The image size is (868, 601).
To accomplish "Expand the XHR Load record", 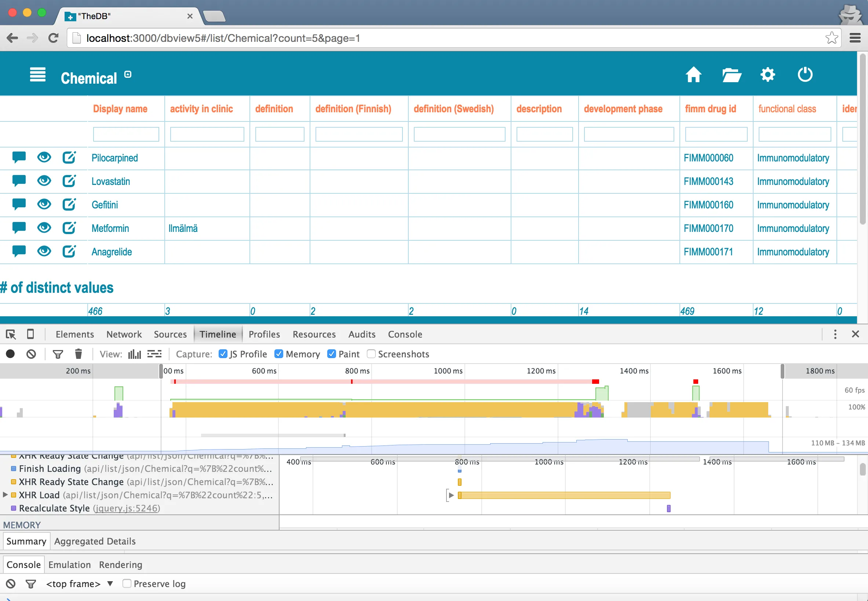I will [5, 495].
